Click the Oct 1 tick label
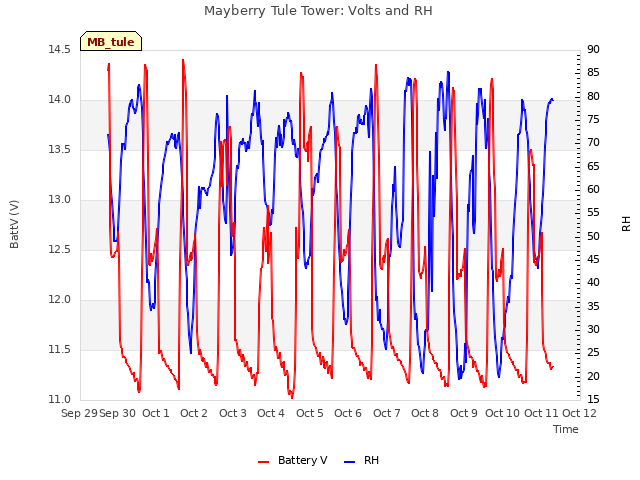Viewport: 640px width, 480px height. (156, 413)
